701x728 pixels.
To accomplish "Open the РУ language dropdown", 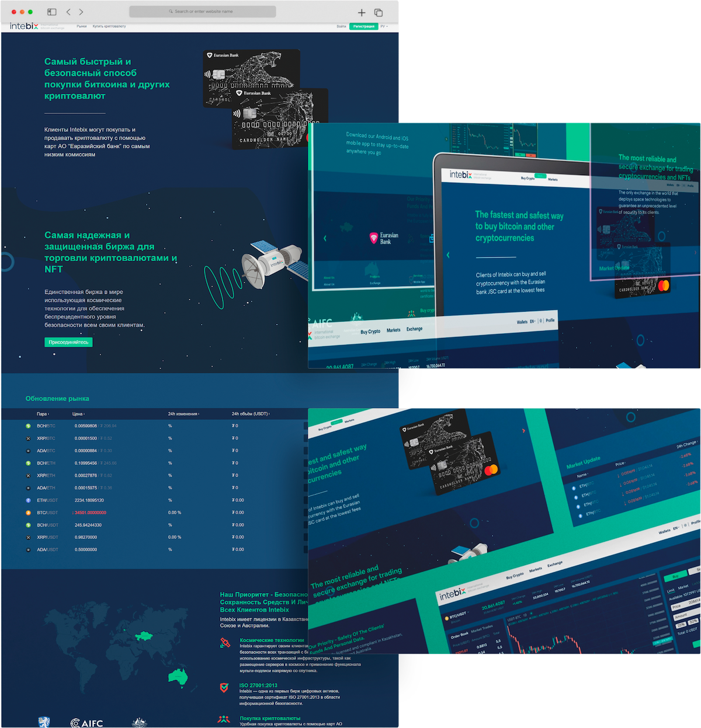I will pyautogui.click(x=384, y=26).
